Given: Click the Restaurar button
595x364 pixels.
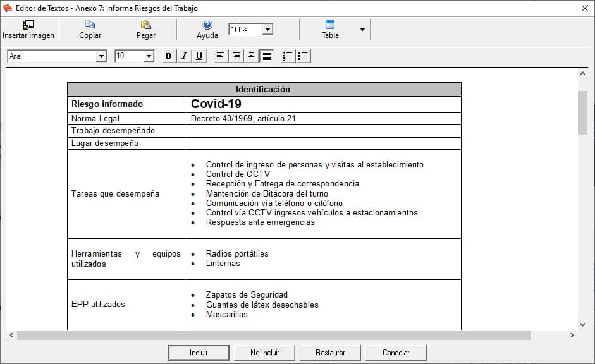Looking at the screenshot, I should (x=330, y=353).
